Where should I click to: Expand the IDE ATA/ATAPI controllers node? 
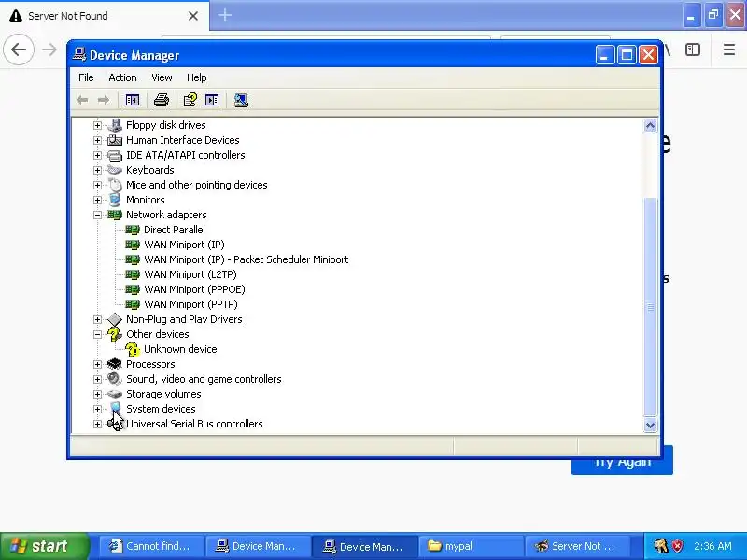[x=97, y=155]
